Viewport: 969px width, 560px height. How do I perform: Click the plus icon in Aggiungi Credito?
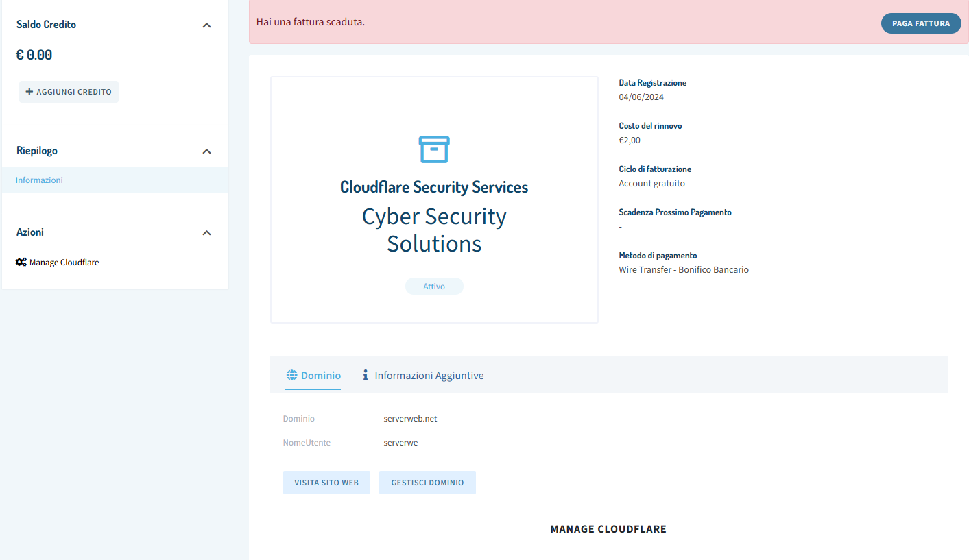(x=29, y=92)
